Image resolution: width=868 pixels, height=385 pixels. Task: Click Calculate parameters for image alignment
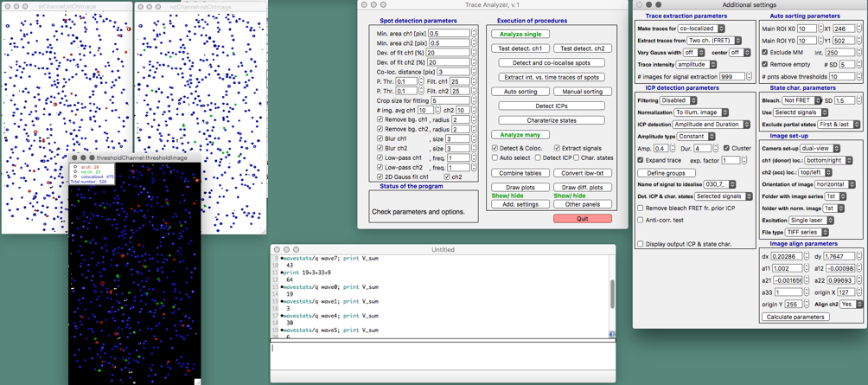pos(795,317)
